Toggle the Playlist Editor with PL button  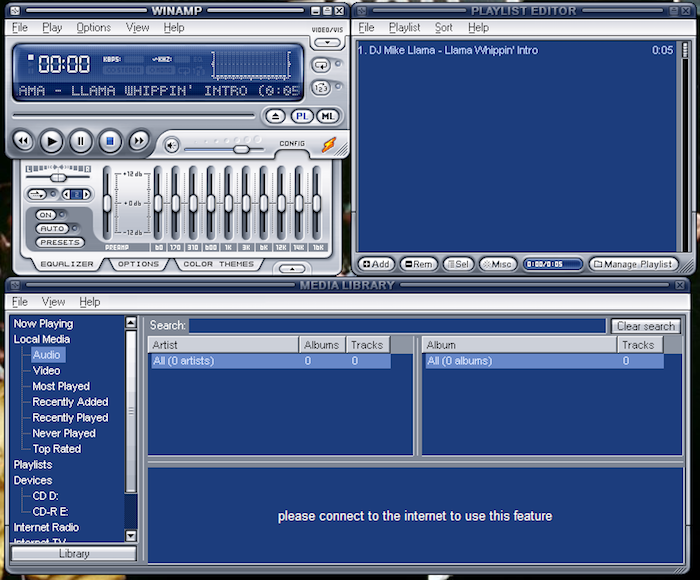pos(302,117)
